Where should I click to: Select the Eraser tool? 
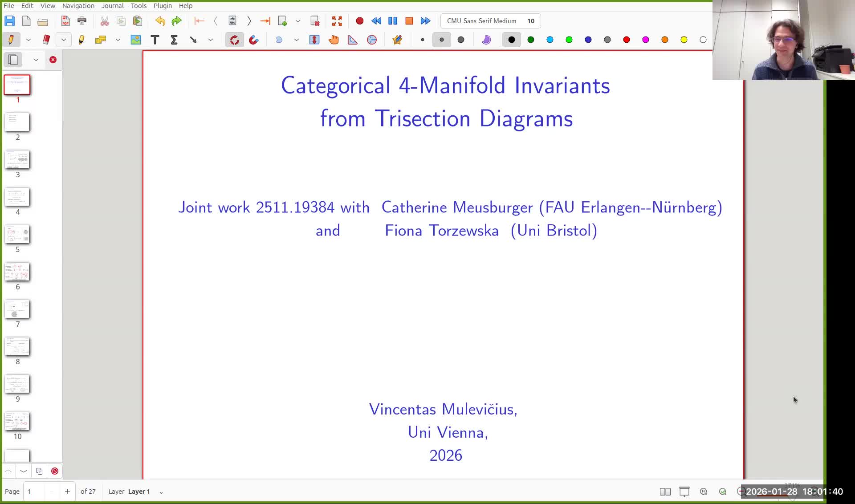pyautogui.click(x=46, y=40)
